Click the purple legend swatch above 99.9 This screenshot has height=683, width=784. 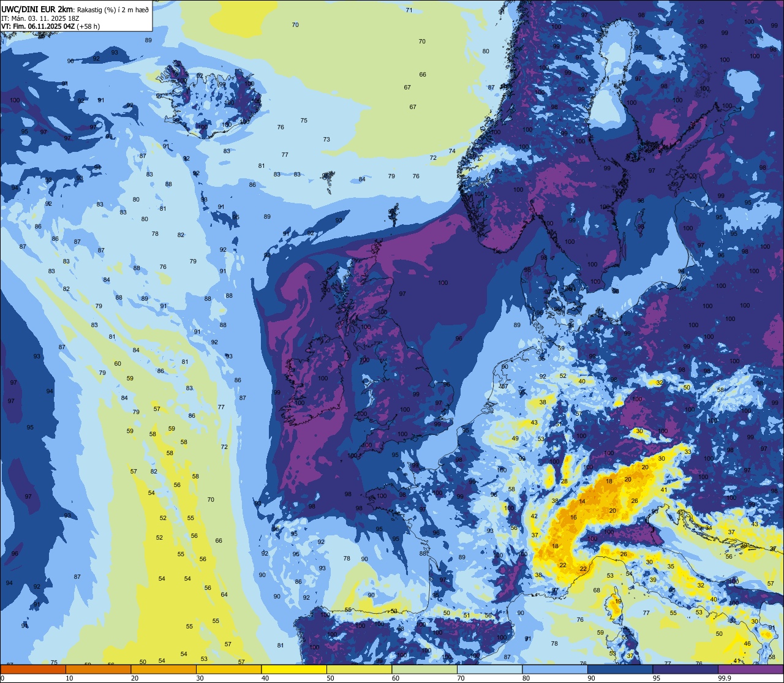[x=751, y=669]
